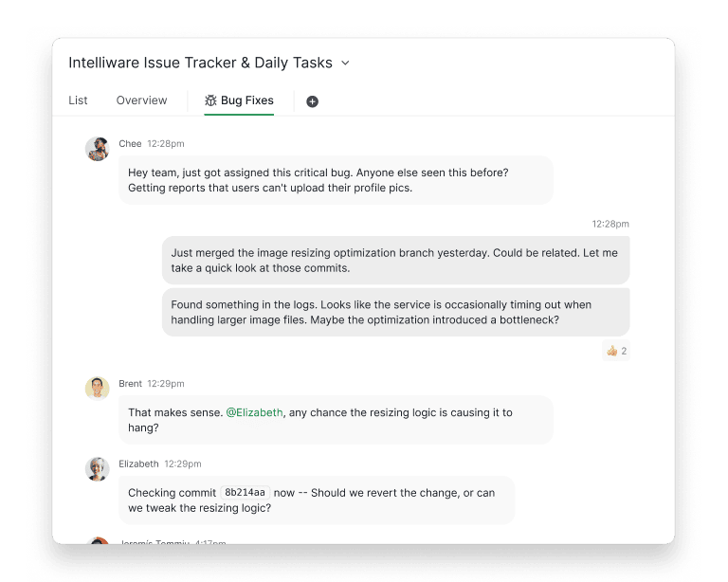Viewport: 728px width, 582px height.
Task: Click the @Elizabeth mention link
Action: click(x=254, y=412)
